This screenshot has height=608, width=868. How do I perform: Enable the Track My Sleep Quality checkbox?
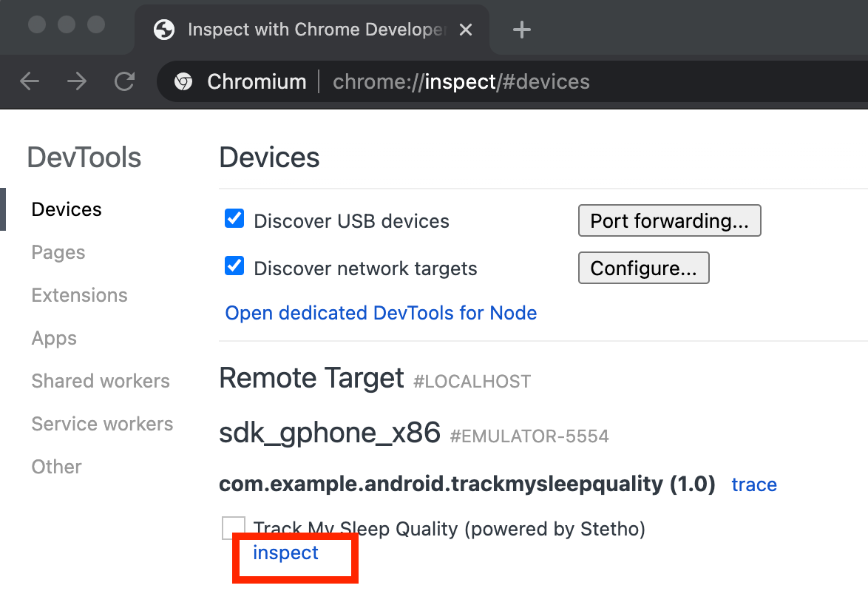click(x=234, y=528)
